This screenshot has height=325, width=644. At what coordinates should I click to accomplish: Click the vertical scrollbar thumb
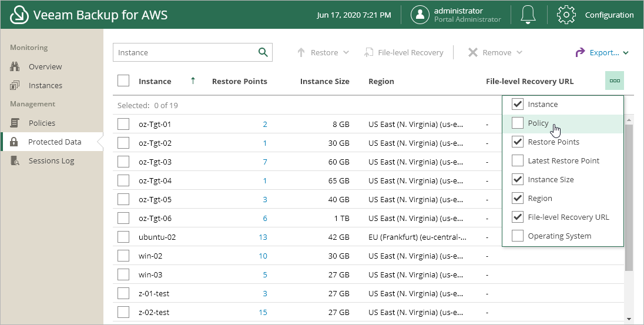629,197
